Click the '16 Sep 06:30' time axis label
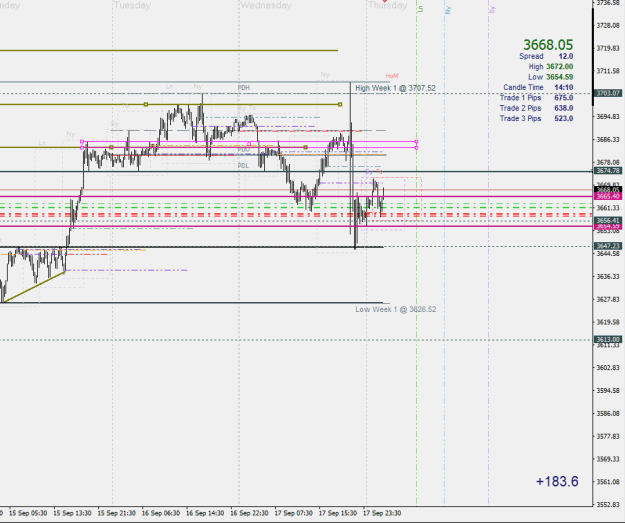The height and width of the screenshot is (523, 625). click(161, 513)
